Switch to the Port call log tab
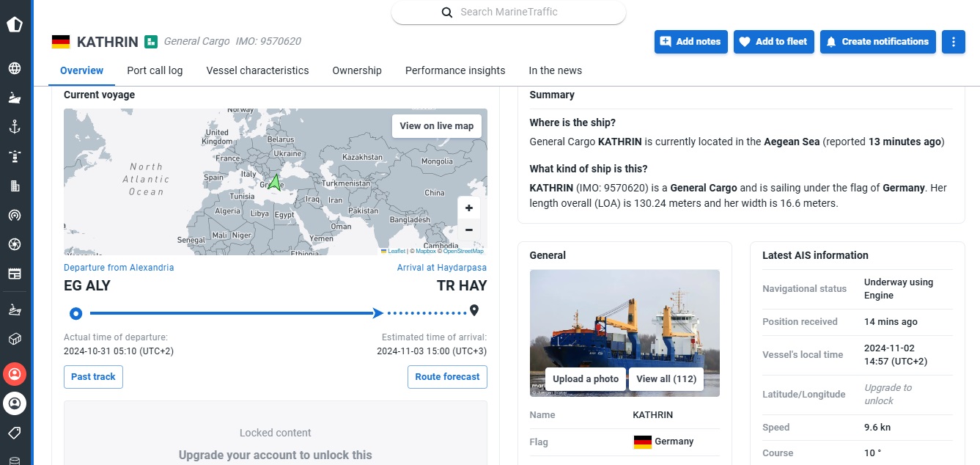 click(155, 70)
